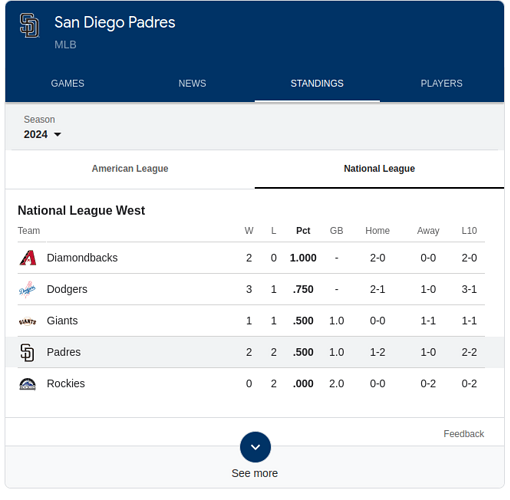Switch to American League standings
This screenshot has height=500, width=510.
[x=130, y=169]
